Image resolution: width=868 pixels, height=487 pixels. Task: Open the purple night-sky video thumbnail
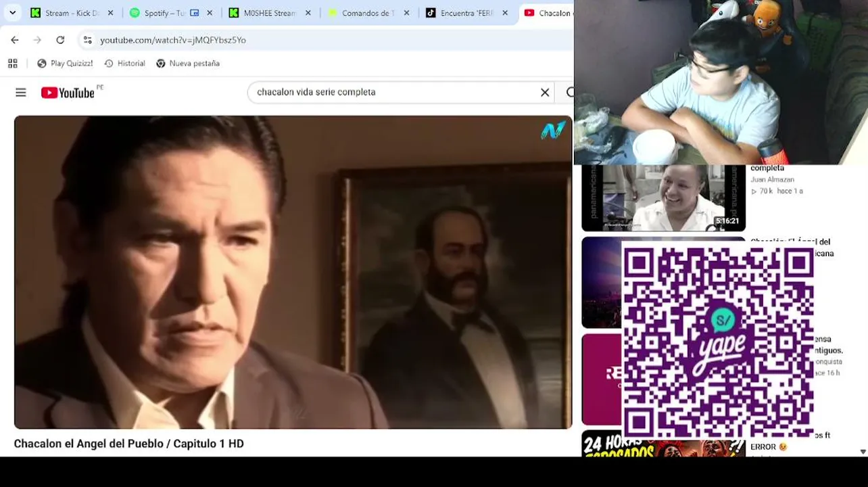coord(602,282)
